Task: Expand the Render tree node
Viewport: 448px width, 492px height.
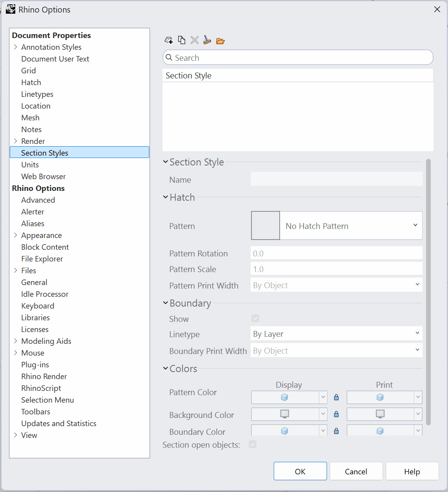Action: click(x=16, y=141)
